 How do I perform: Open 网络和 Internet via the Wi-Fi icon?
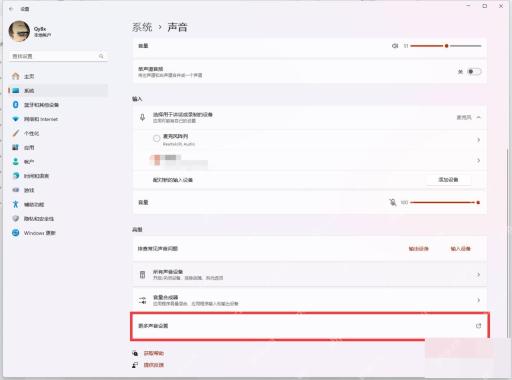point(15,119)
